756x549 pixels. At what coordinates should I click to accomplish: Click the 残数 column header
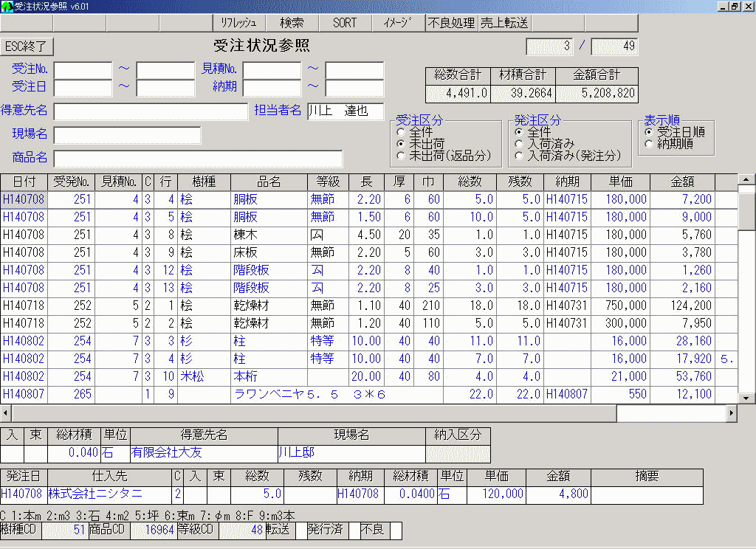(519, 182)
